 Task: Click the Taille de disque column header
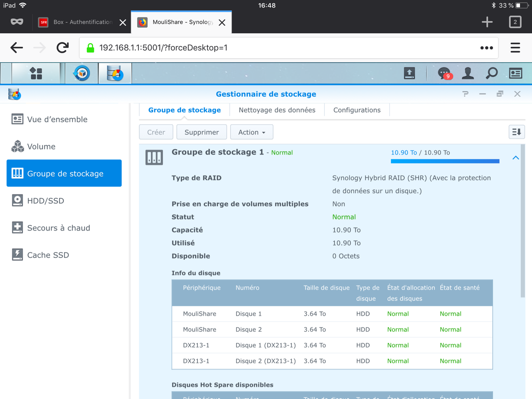click(x=327, y=288)
